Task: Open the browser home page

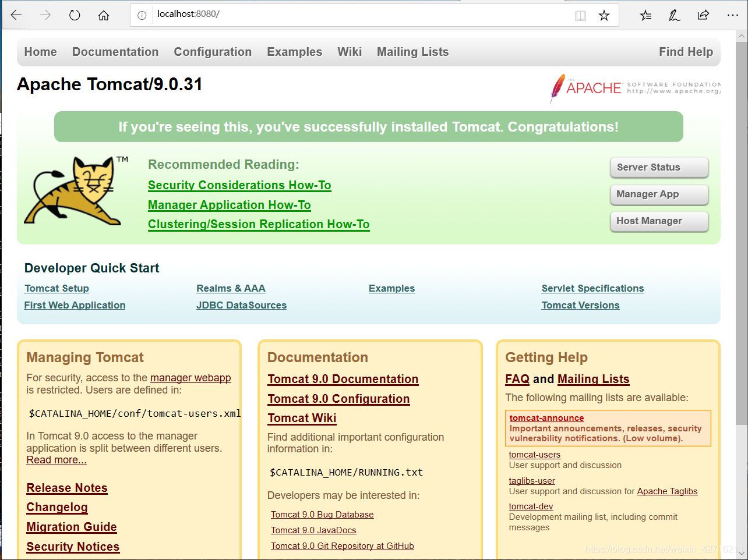Action: click(103, 15)
